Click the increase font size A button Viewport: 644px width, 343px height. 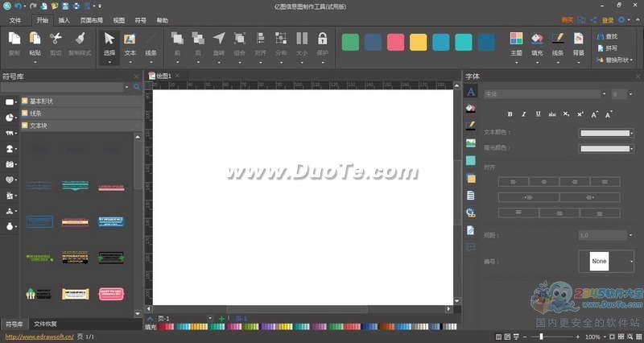(x=594, y=114)
